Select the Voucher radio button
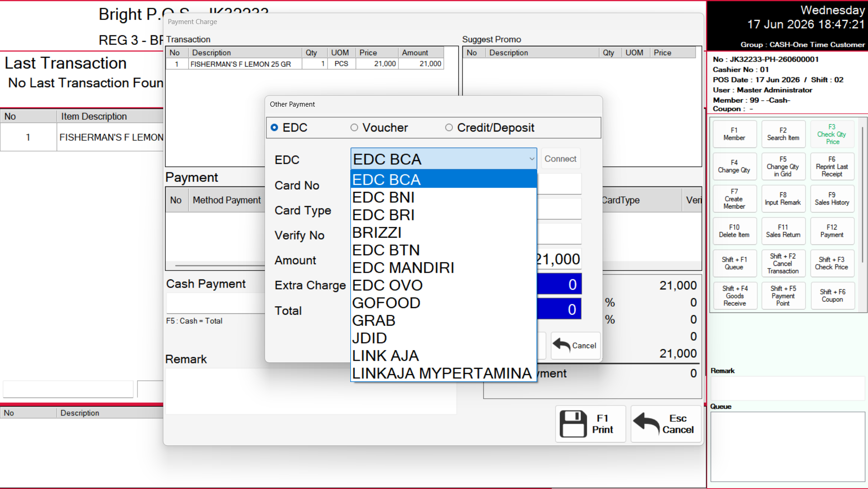The height and width of the screenshot is (489, 868). pos(354,128)
